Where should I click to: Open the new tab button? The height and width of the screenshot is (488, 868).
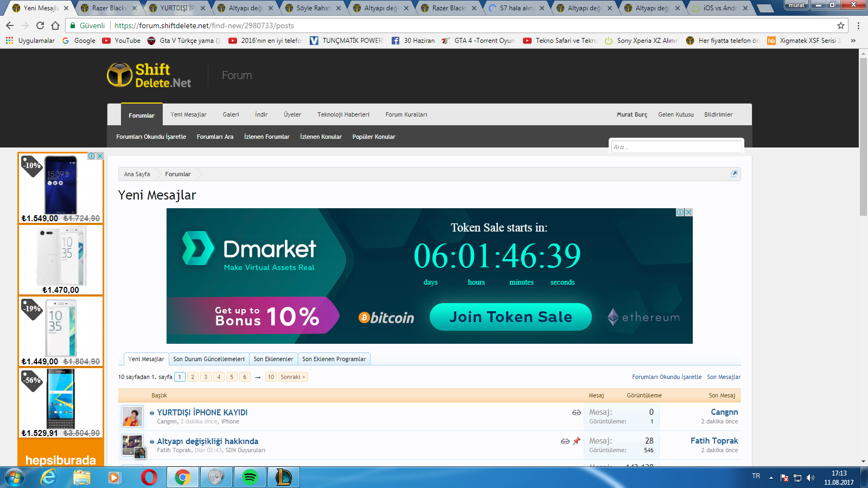click(x=765, y=8)
